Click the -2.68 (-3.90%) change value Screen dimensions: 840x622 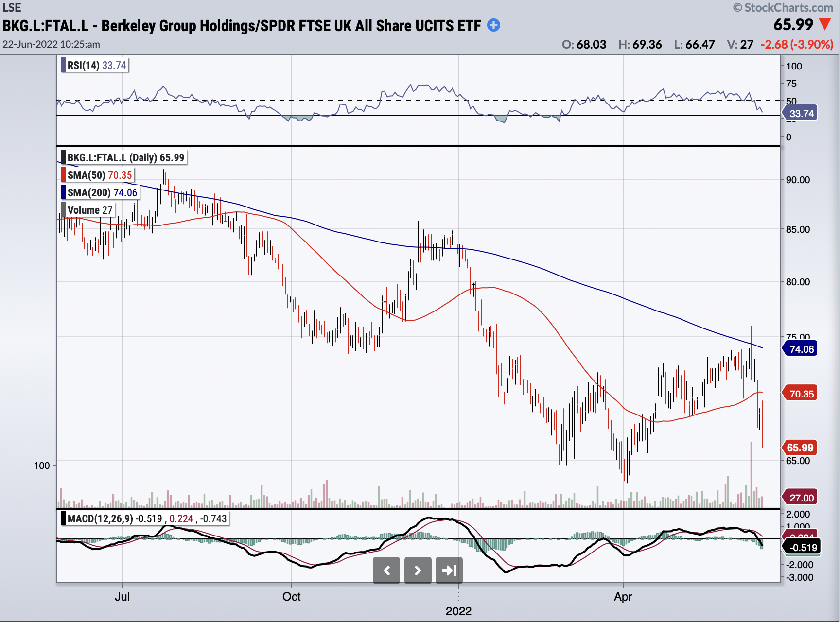(797, 44)
